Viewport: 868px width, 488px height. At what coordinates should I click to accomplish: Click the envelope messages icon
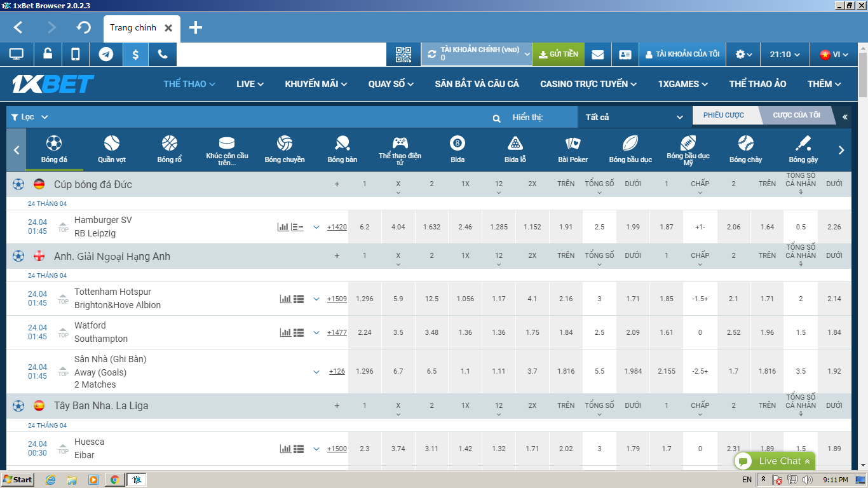click(x=597, y=55)
